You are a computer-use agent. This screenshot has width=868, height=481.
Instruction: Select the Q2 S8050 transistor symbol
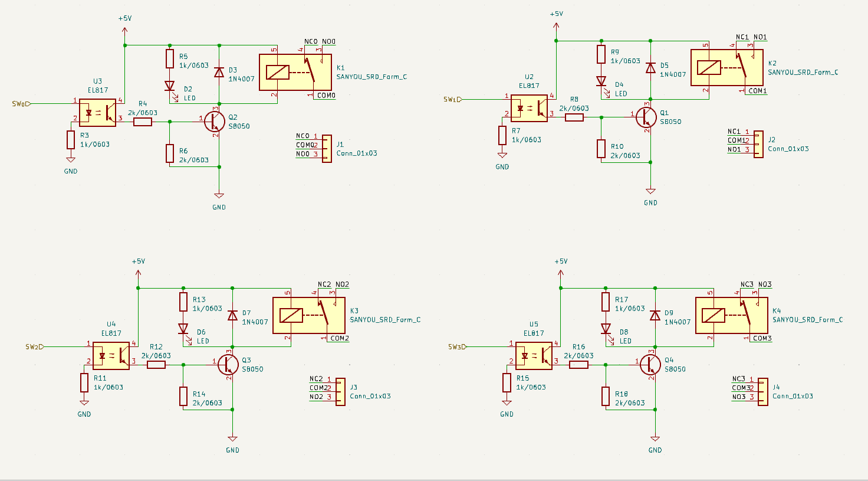point(215,122)
